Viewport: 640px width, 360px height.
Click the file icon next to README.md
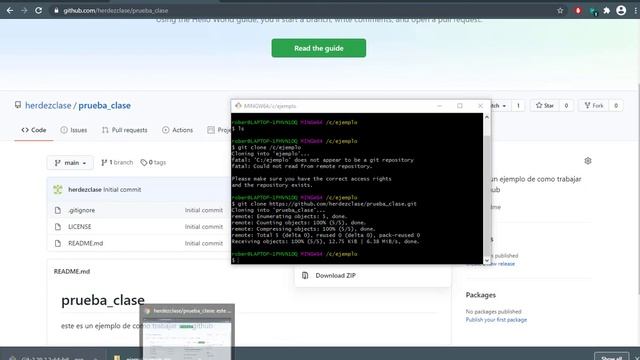(58, 243)
